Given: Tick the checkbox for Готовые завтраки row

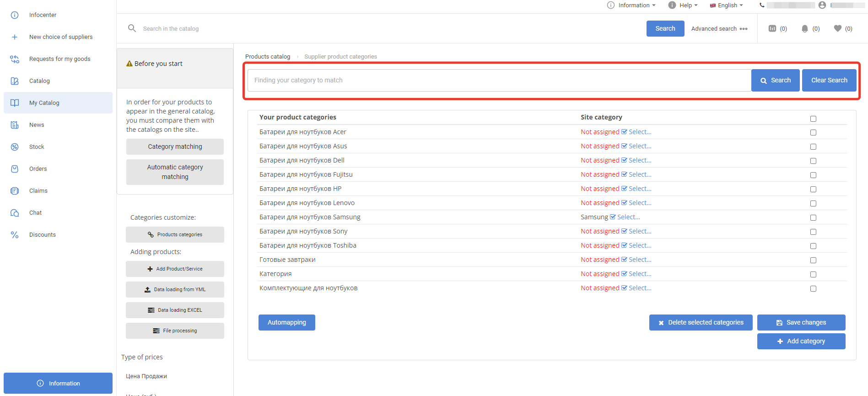Looking at the screenshot, I should (813, 260).
